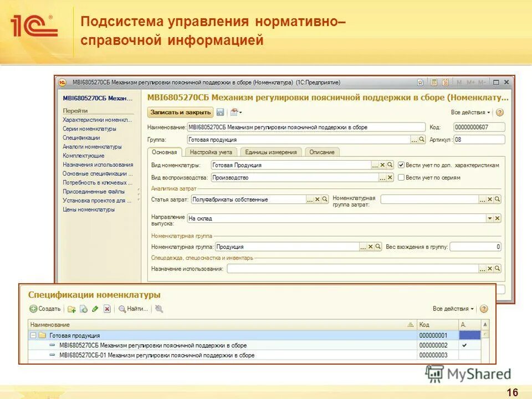Click magnifier in Вид номенклатуры field
Screen dimensions: 532x399
pyautogui.click(x=390, y=165)
